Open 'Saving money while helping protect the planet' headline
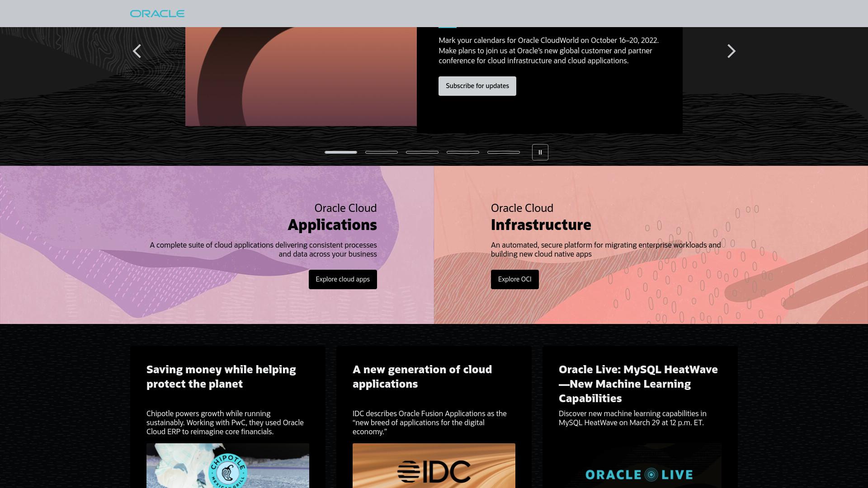Image resolution: width=868 pixels, height=488 pixels. tap(221, 377)
